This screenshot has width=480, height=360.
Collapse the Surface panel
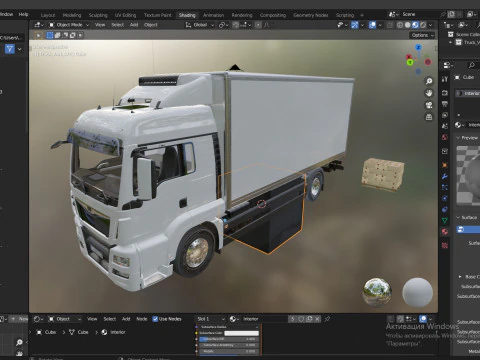(458, 217)
